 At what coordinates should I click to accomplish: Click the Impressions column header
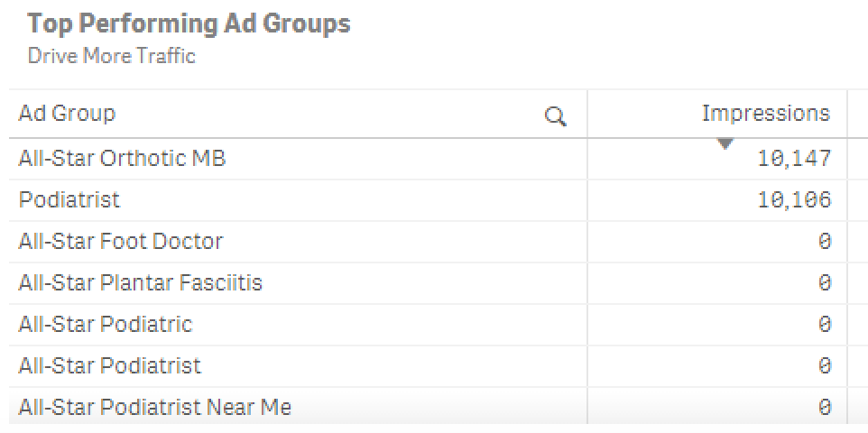coord(765,114)
